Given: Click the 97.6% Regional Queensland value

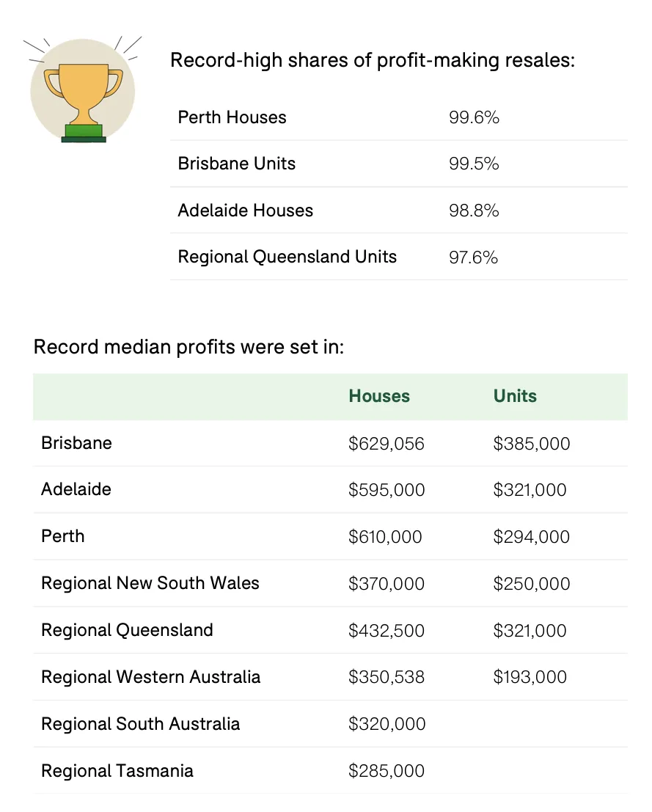Looking at the screenshot, I should coord(473,257).
